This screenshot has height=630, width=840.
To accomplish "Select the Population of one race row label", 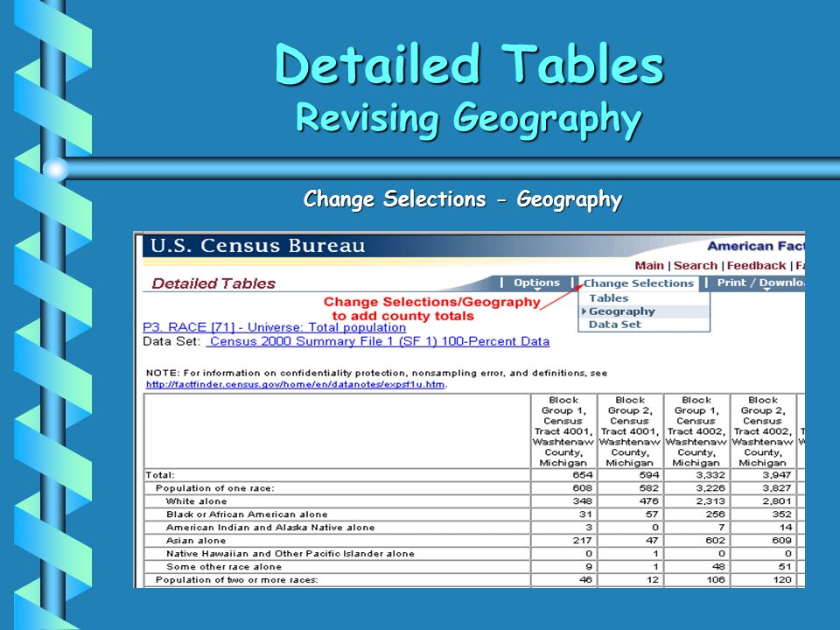I will point(215,488).
